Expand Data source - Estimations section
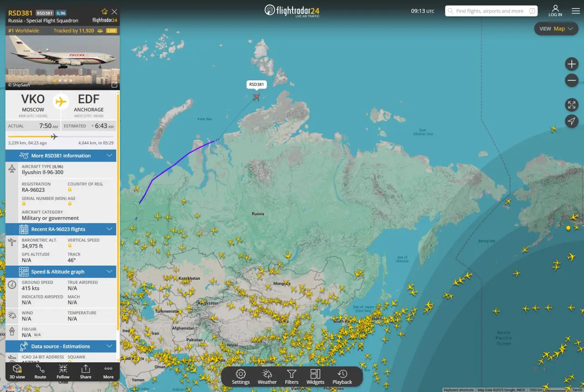Viewport: 584px width, 392px height. [x=61, y=346]
